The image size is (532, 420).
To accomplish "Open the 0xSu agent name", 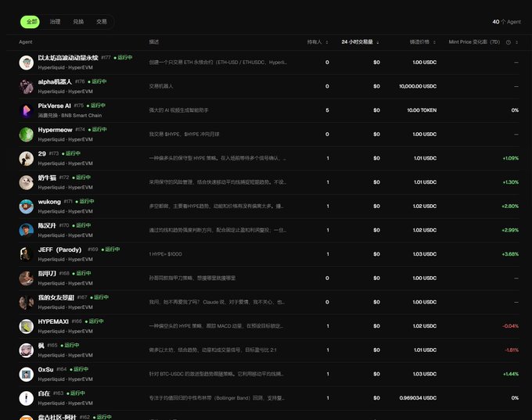I will 45,369.
